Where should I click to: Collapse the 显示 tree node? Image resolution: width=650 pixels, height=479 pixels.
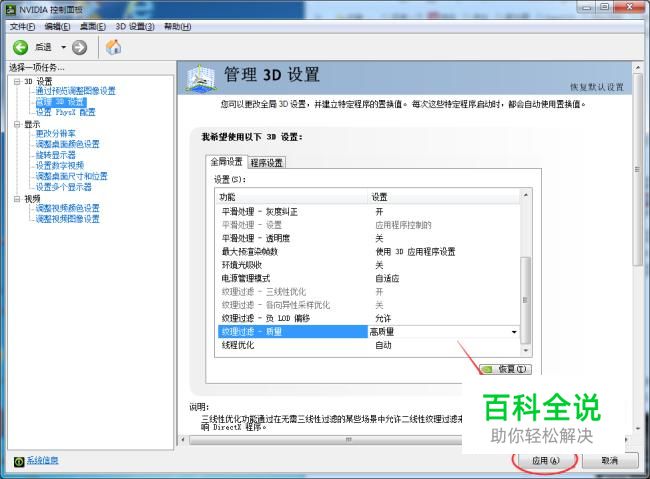click(x=17, y=124)
